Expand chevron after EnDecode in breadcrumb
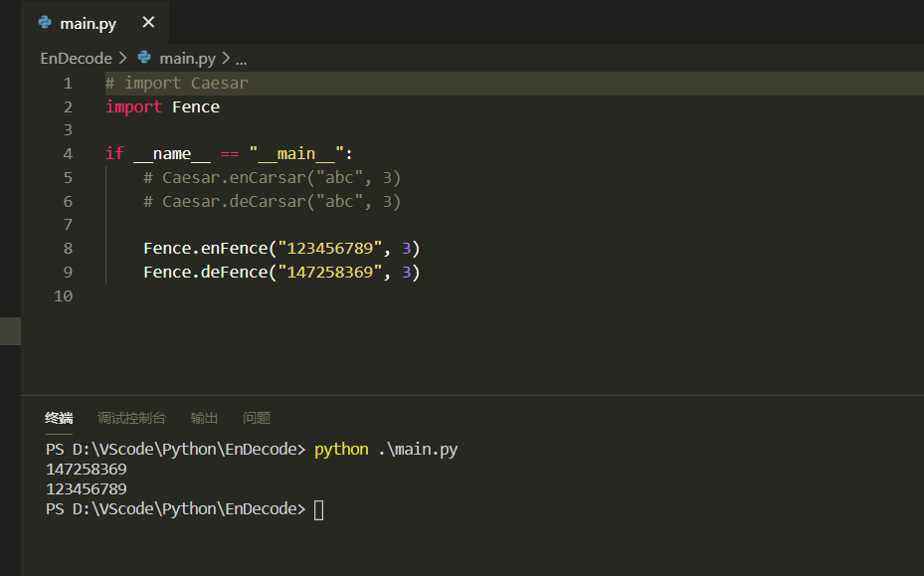 pos(122,58)
